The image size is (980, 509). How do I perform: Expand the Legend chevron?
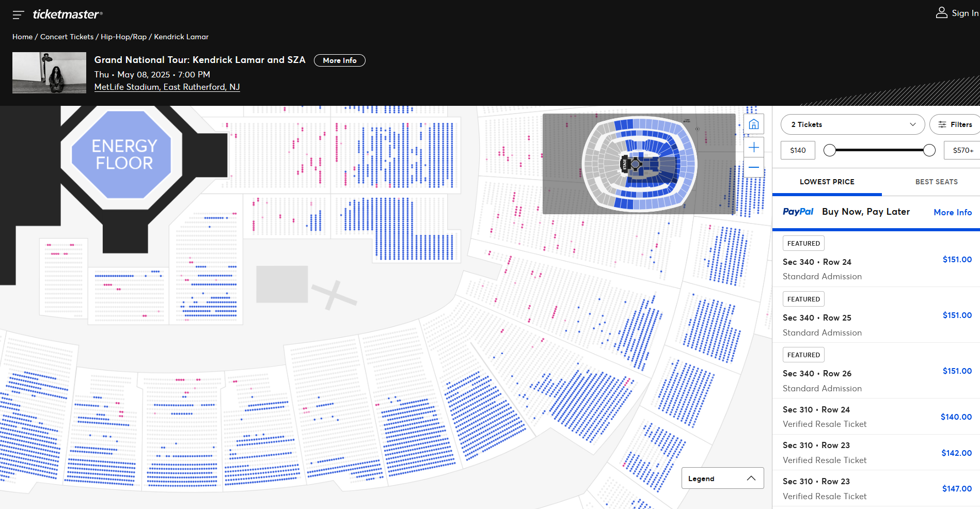(751, 479)
